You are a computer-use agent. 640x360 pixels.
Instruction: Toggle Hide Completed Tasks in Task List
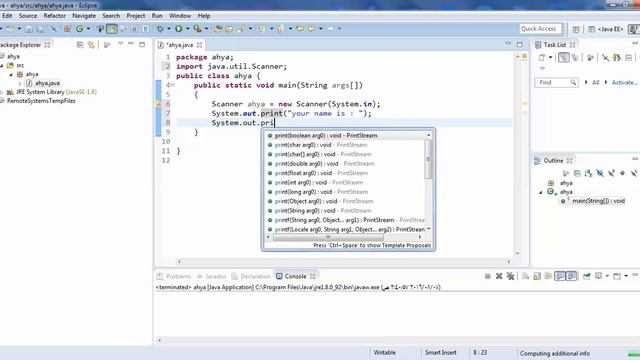605,58
